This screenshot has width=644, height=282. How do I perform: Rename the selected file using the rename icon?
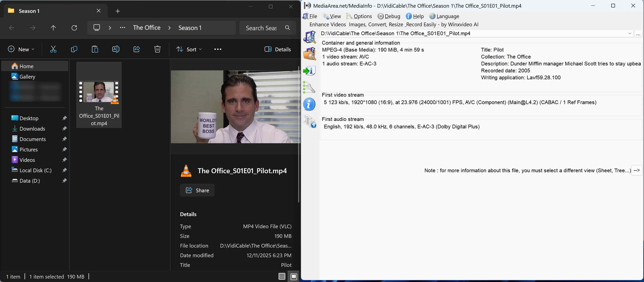coord(116,49)
